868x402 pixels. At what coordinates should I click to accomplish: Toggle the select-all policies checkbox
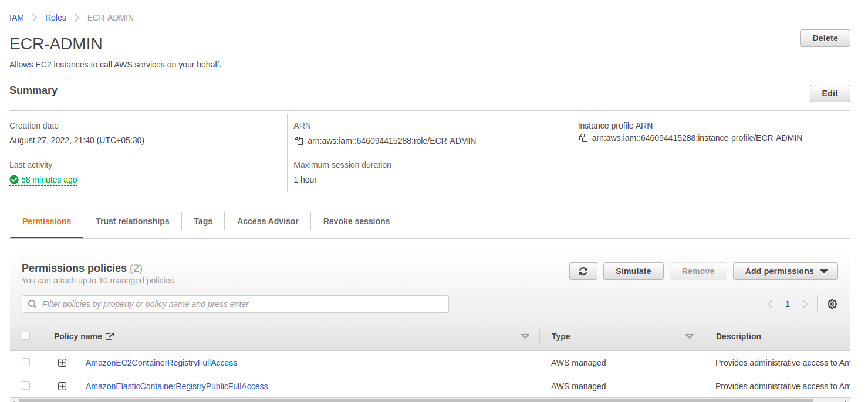tap(26, 335)
